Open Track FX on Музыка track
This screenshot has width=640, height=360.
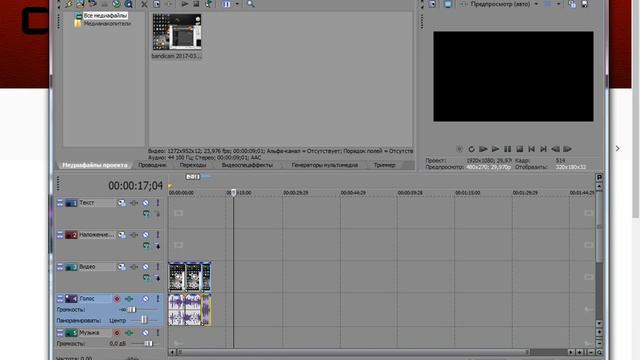click(129, 333)
